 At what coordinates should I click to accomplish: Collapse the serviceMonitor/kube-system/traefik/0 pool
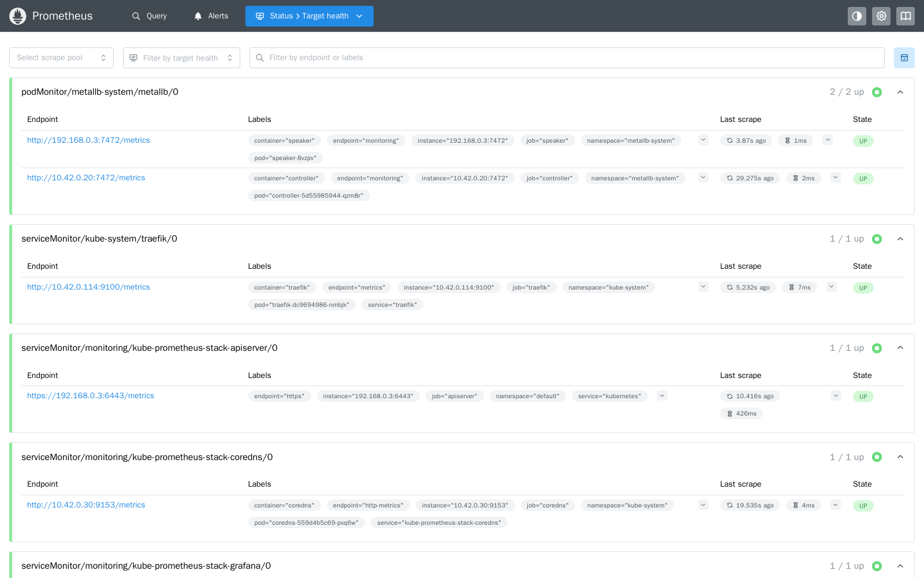pyautogui.click(x=900, y=239)
